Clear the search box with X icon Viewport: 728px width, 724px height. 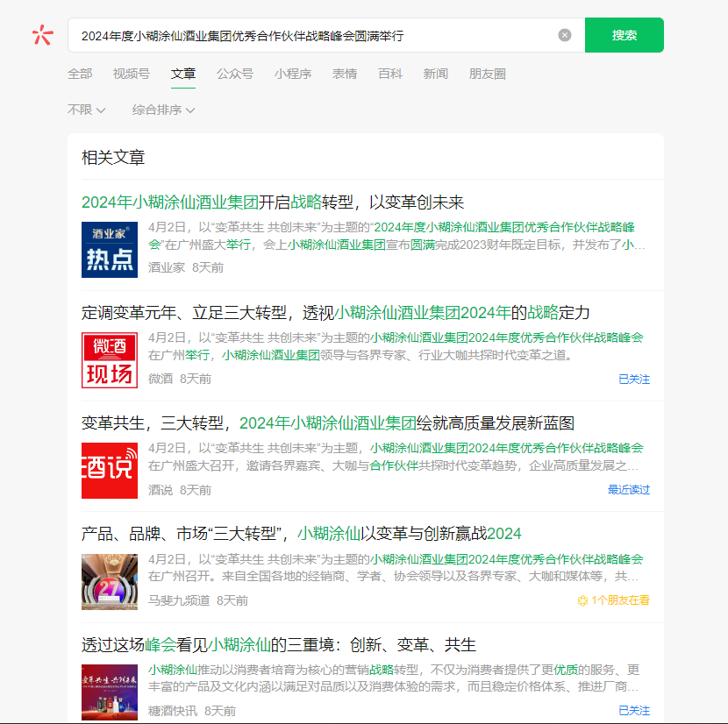coord(565,35)
